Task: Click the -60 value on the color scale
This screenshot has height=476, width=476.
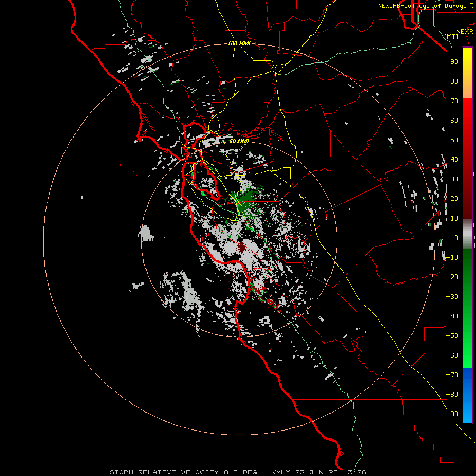Action: pos(452,355)
